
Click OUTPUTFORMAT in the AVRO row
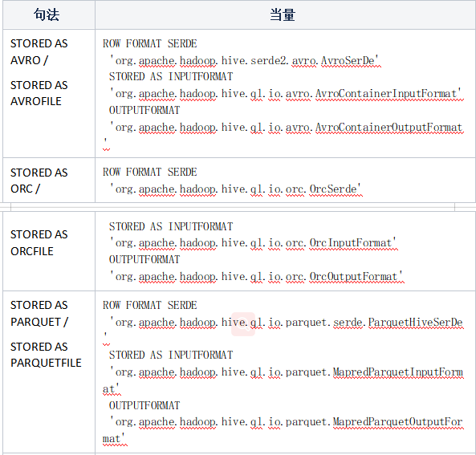click(144, 110)
